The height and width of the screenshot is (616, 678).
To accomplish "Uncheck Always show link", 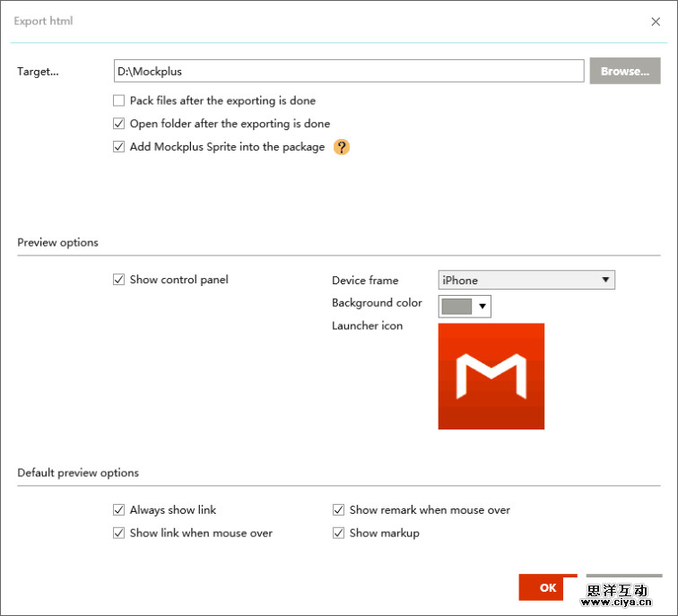I will tap(119, 510).
